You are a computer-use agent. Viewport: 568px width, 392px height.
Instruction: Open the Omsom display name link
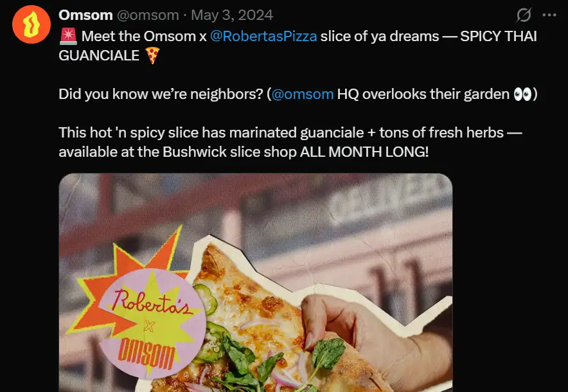coord(85,15)
